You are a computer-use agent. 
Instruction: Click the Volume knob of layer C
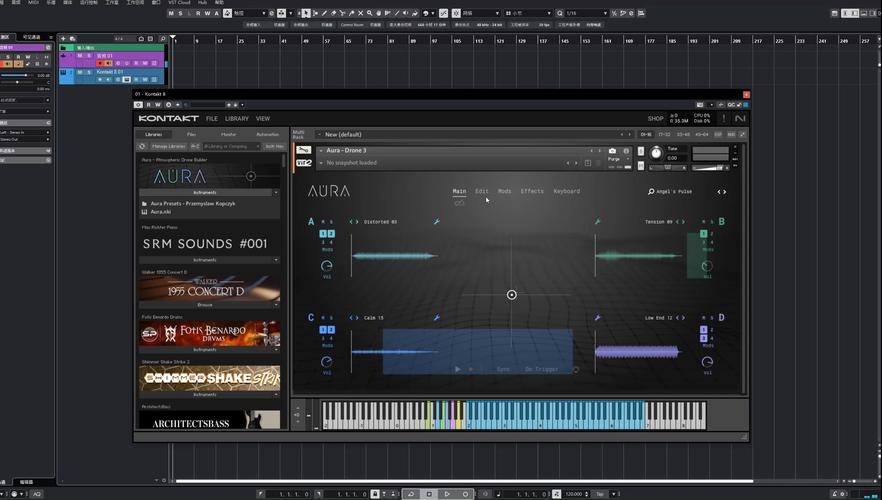point(327,362)
